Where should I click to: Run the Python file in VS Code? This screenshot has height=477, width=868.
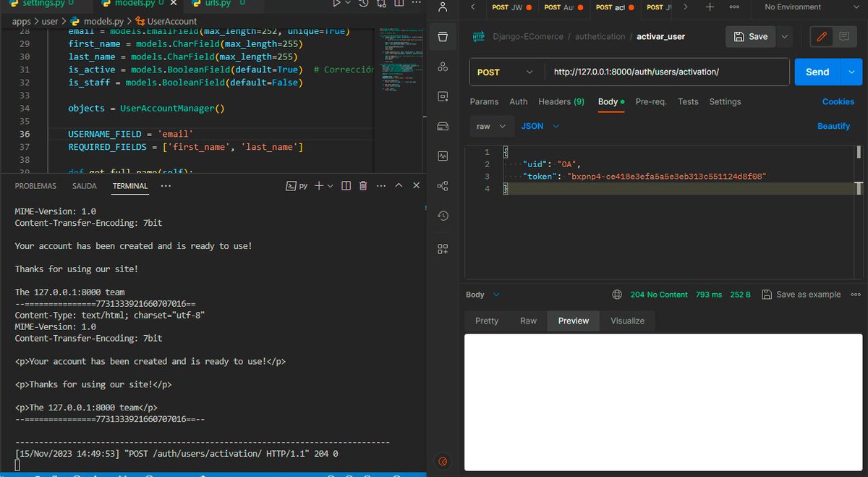pyautogui.click(x=336, y=4)
